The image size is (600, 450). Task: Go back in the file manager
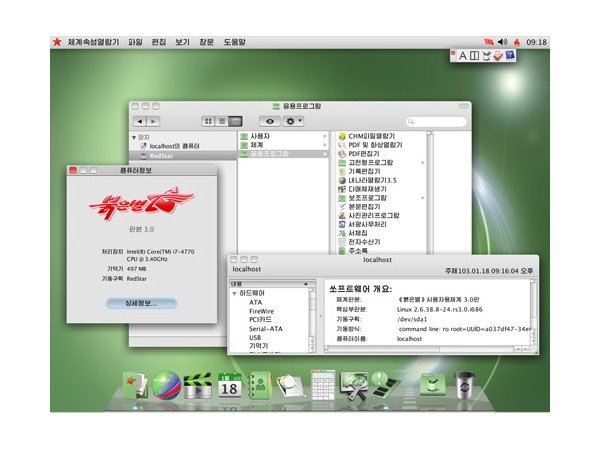[x=140, y=121]
